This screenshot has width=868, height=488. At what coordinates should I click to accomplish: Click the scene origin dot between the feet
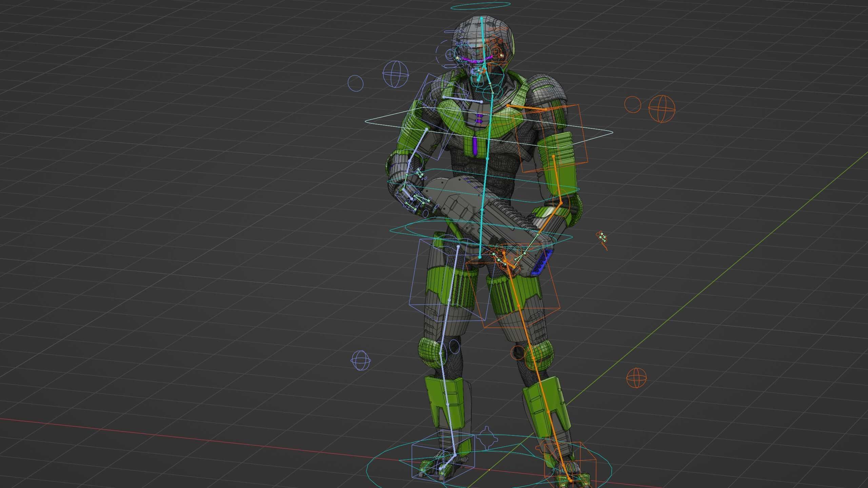489,470
